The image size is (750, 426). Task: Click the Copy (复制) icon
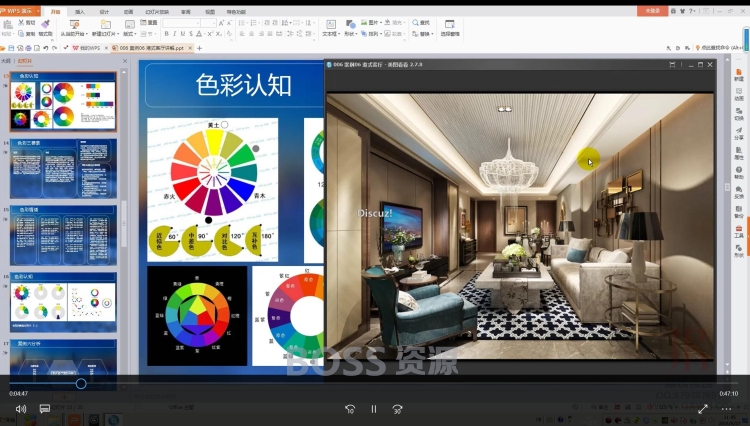click(21, 33)
